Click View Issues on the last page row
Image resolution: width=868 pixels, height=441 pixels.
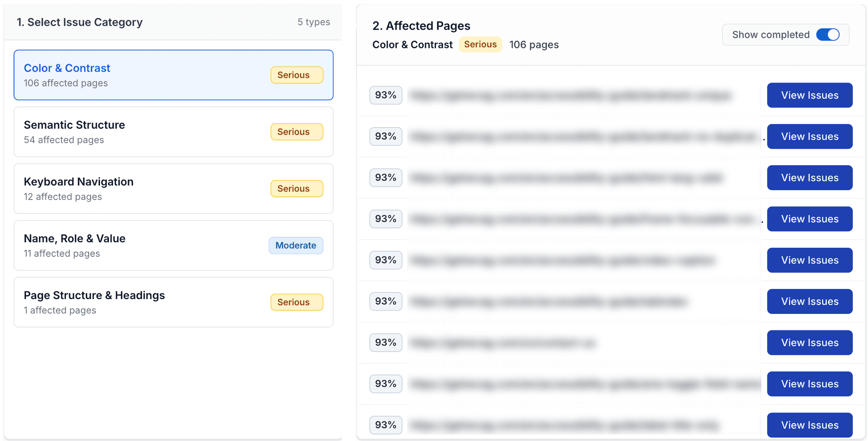click(810, 425)
